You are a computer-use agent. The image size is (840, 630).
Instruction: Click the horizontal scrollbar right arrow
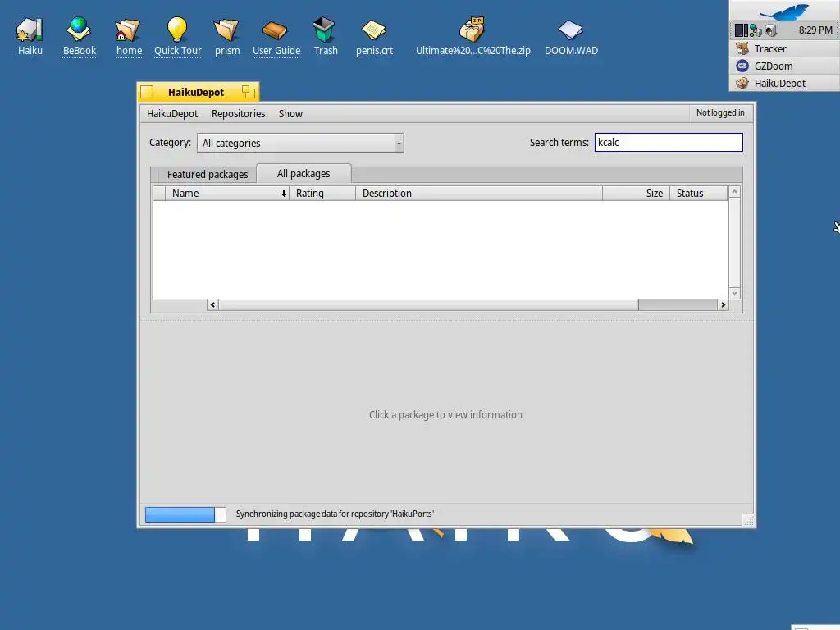tap(724, 305)
